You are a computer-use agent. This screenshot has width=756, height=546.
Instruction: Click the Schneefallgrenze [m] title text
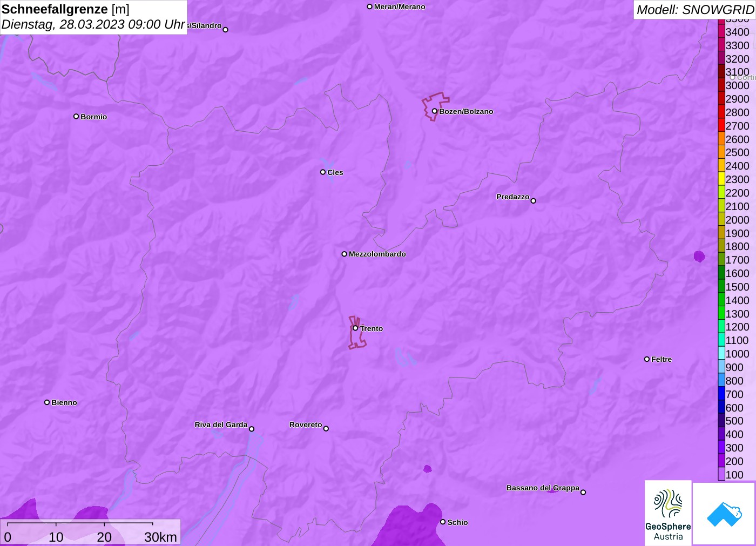click(65, 9)
